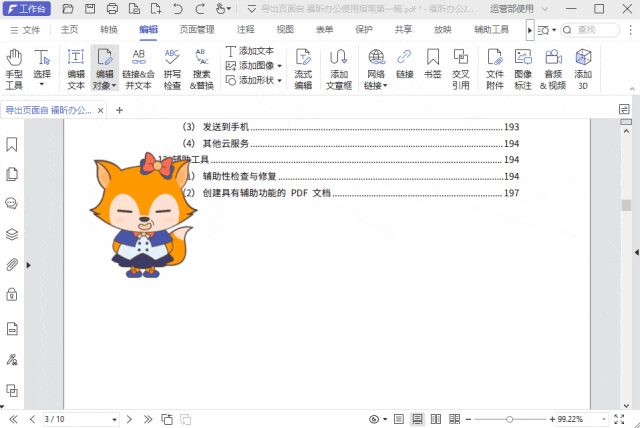
Task: Open the Attachments side panel
Action: (12, 265)
